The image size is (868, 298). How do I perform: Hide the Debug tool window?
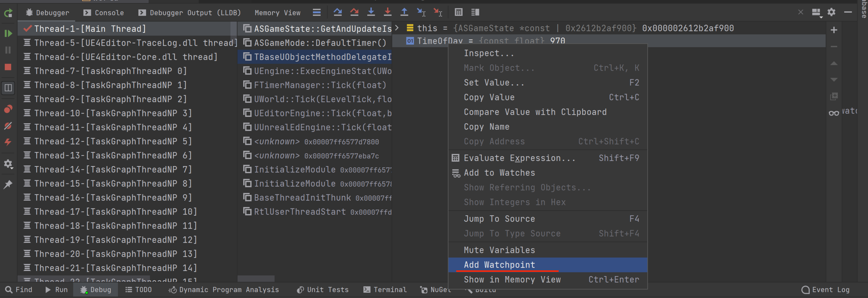(x=848, y=12)
